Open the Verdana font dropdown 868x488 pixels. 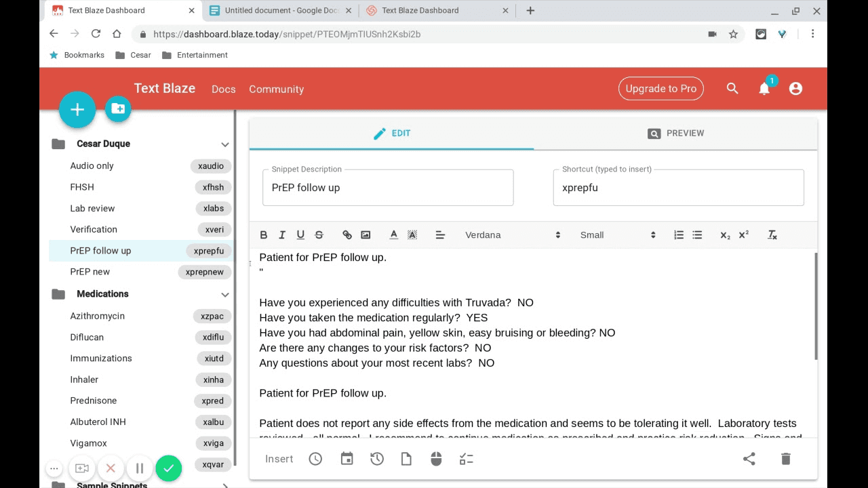[513, 235]
